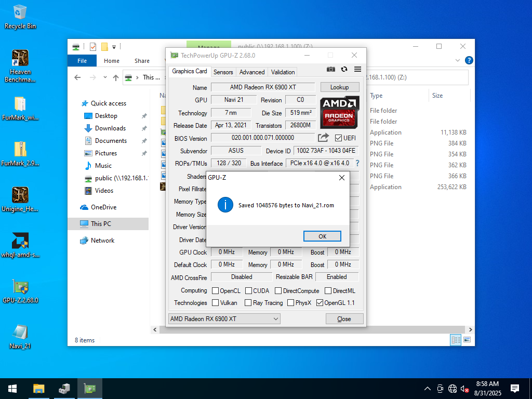Open Downloads in the navigation pane
Screen dimensions: 532x399
pos(110,128)
